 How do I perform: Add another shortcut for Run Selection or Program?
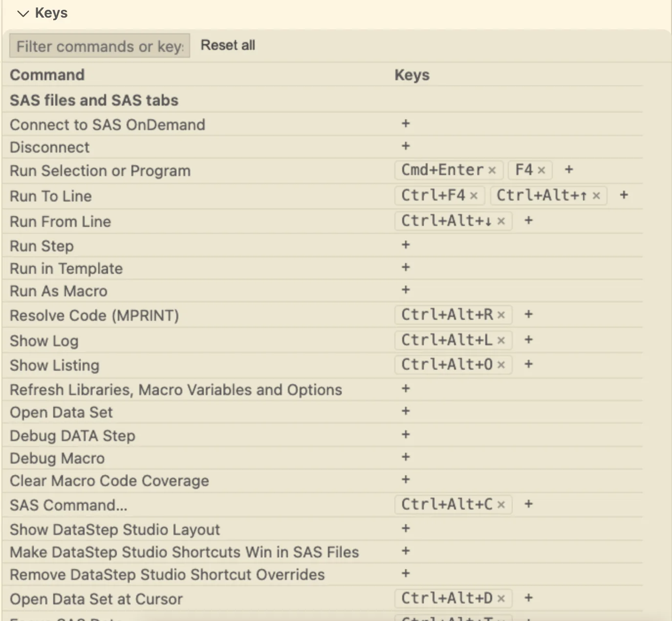[x=569, y=170]
